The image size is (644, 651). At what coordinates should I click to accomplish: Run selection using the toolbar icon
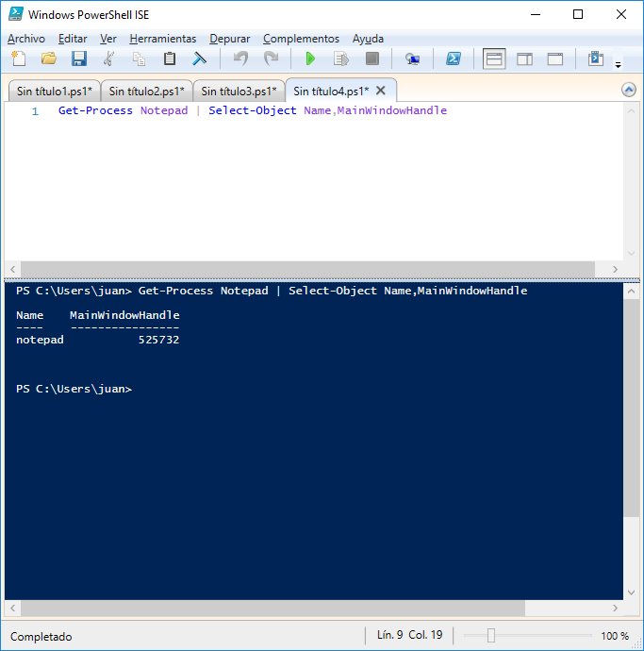pyautogui.click(x=340, y=58)
